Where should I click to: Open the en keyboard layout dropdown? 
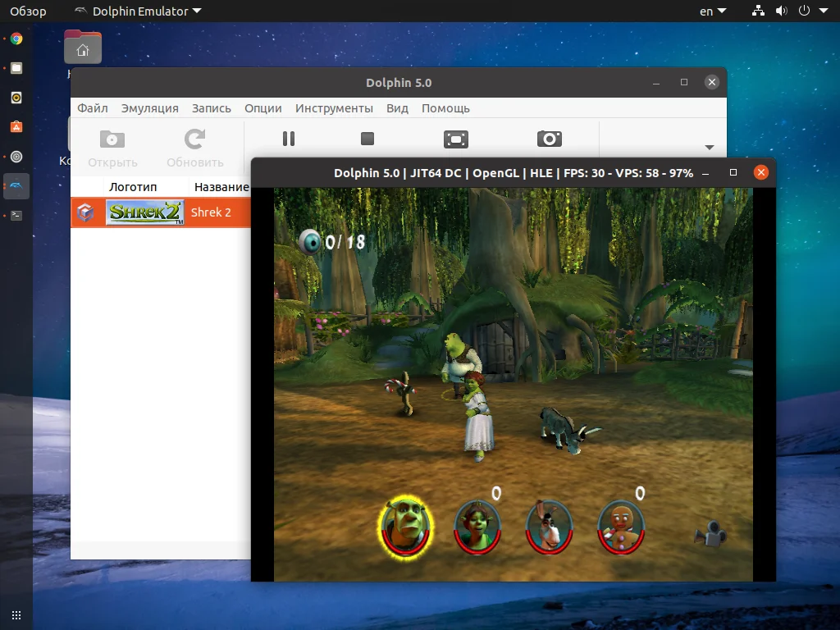(713, 11)
